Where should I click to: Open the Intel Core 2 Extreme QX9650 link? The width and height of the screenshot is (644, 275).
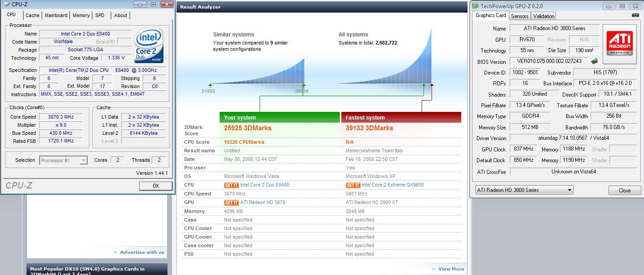pos(393,185)
